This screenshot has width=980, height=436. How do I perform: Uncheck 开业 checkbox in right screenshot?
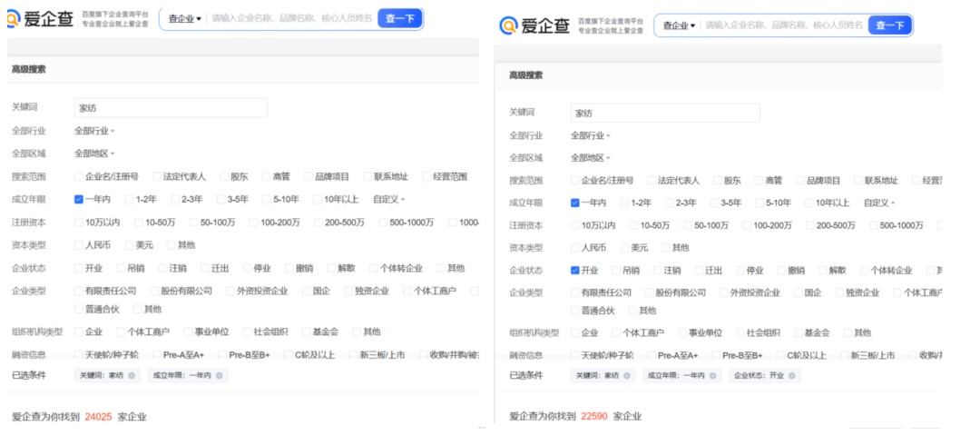(x=574, y=271)
